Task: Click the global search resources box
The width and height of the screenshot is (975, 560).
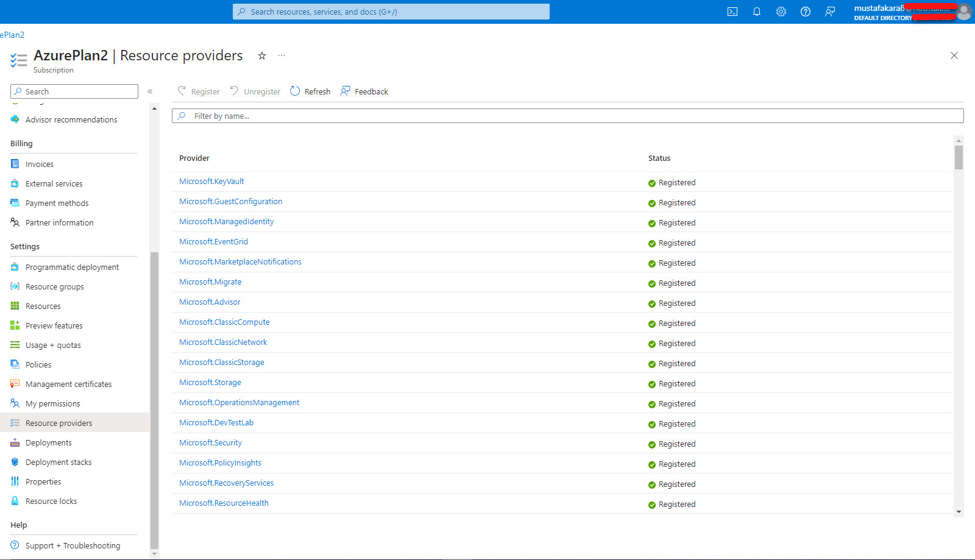Action: 391,12
